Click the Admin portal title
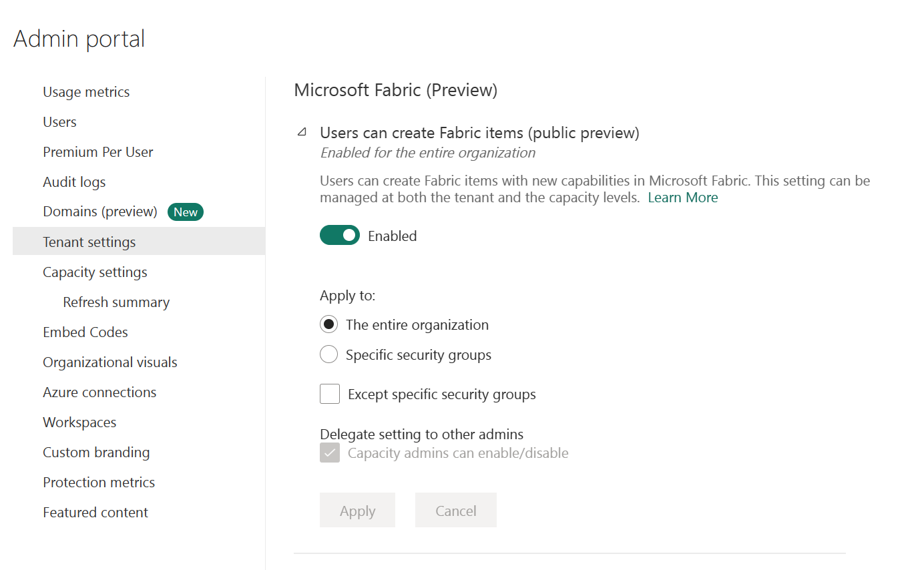924x570 pixels. tap(79, 39)
